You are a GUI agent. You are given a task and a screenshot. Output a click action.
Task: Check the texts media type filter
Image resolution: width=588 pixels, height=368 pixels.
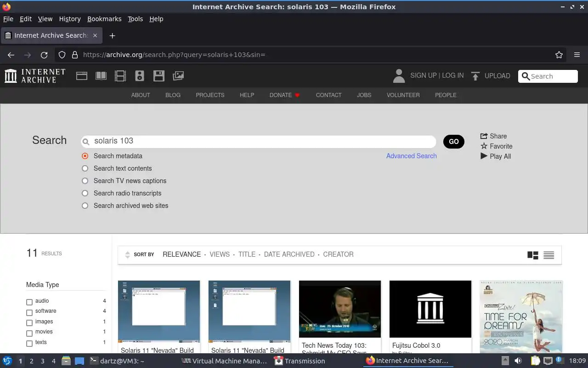pos(29,344)
